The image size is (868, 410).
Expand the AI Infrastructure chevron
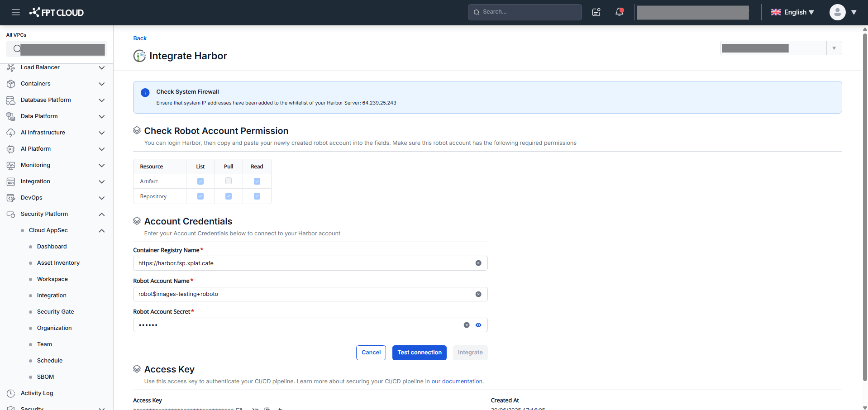tap(102, 133)
